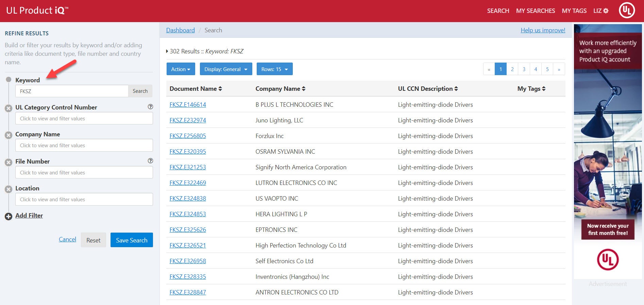This screenshot has height=305, width=644.
Task: Click the Search button next to keyword
Action: 140,91
